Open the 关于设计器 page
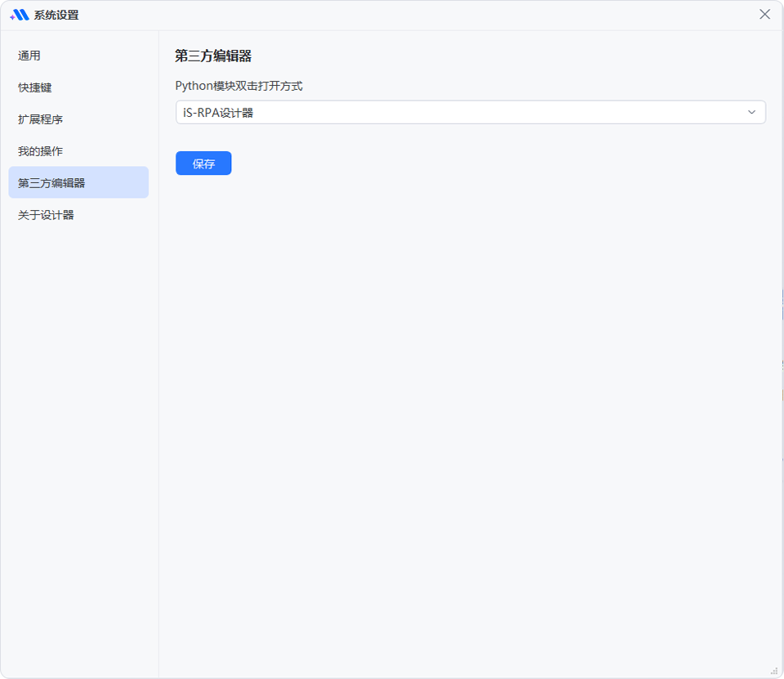 (x=47, y=215)
